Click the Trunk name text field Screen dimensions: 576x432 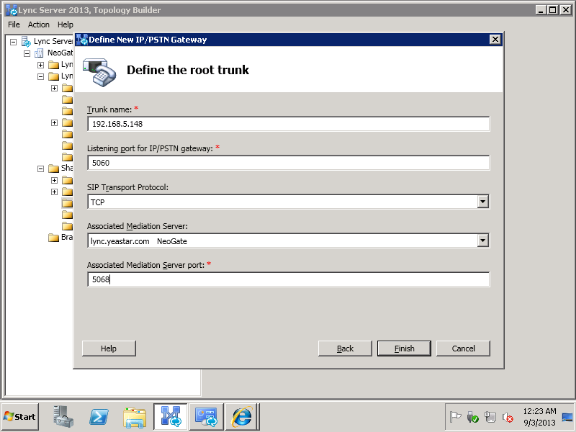point(288,124)
